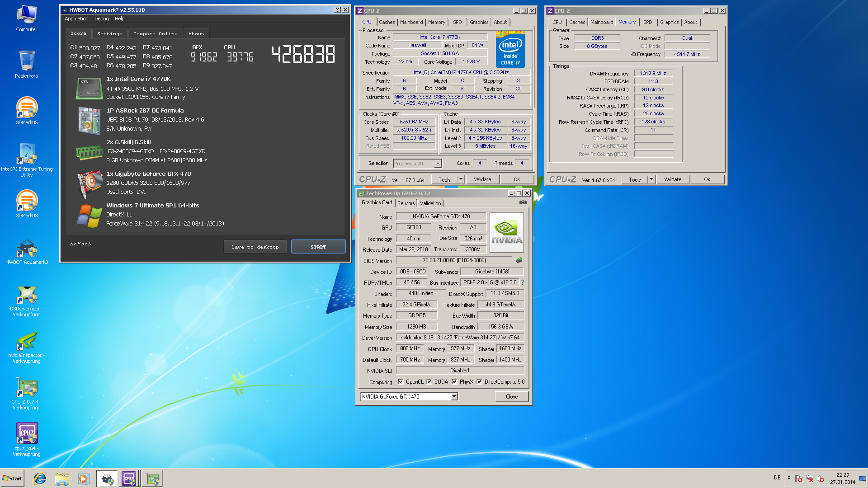The height and width of the screenshot is (488, 868).
Task: Open the Tools dropdown arrow in CPU-Z Memory window
Action: pyautogui.click(x=651, y=179)
